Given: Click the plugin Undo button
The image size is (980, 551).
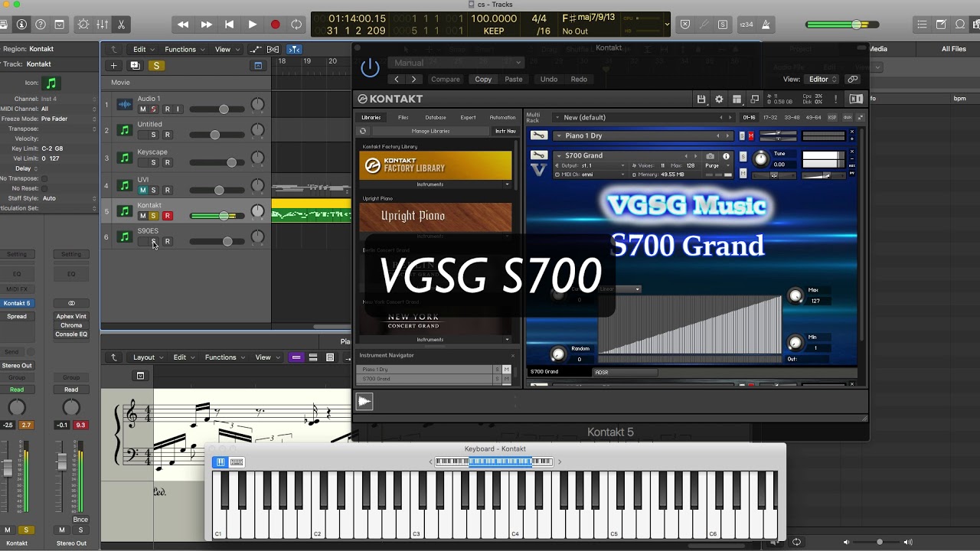Looking at the screenshot, I should tap(549, 79).
